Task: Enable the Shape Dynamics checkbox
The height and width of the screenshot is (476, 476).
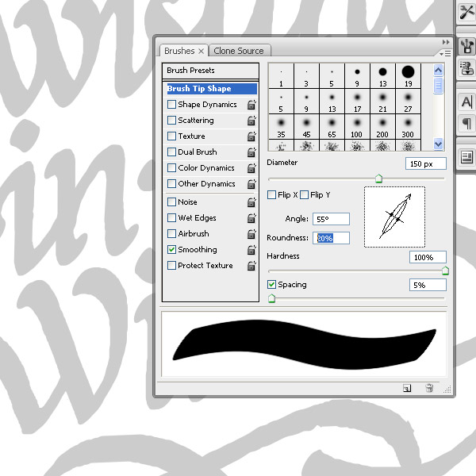Action: tap(171, 105)
